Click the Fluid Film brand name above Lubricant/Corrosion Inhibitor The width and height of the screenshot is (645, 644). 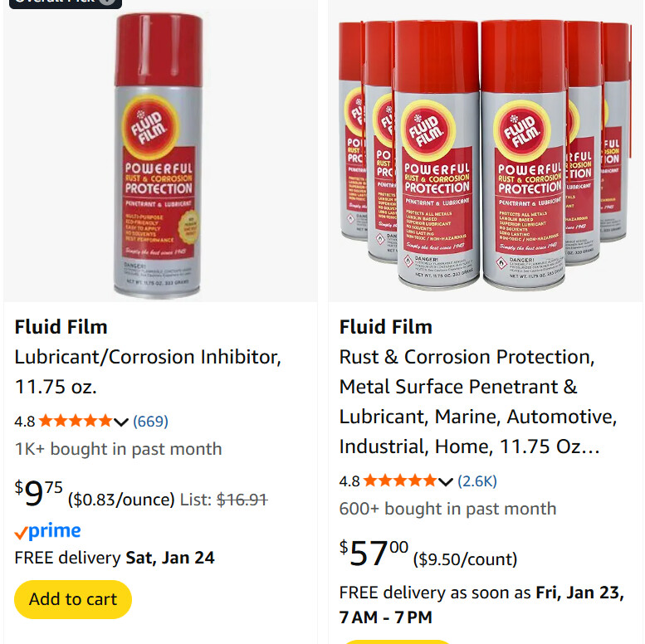click(61, 327)
